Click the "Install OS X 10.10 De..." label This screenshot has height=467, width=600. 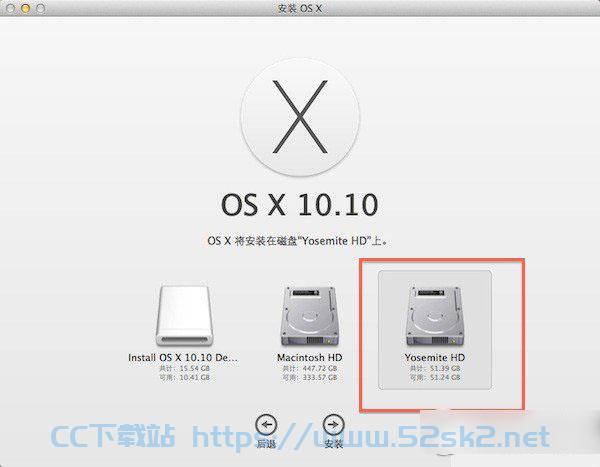(183, 358)
